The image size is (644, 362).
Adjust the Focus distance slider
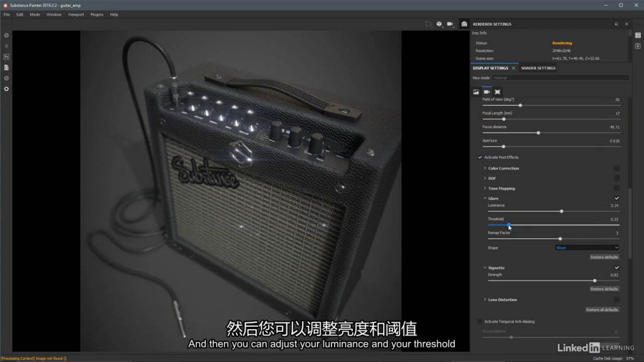551,133
